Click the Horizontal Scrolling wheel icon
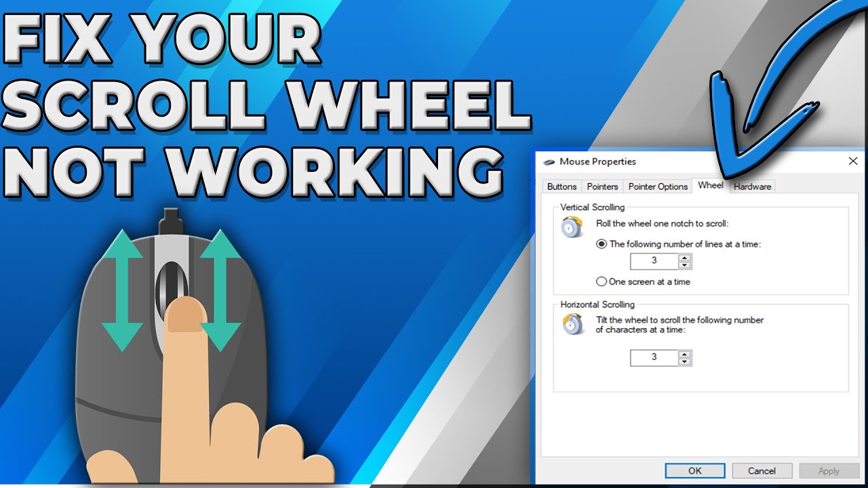868x488 pixels. click(572, 324)
